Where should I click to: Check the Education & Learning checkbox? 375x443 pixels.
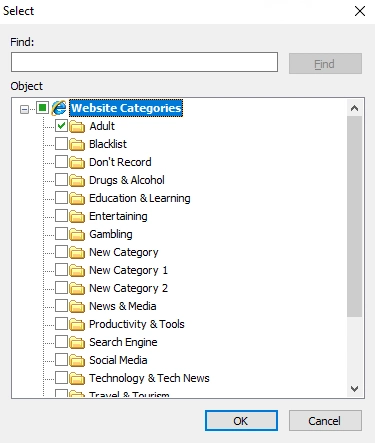61,198
